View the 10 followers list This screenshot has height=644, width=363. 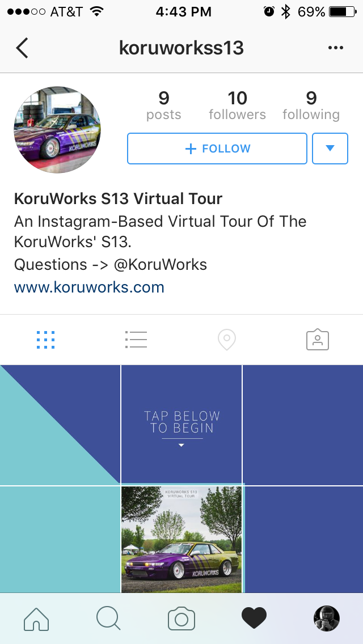coord(237,105)
